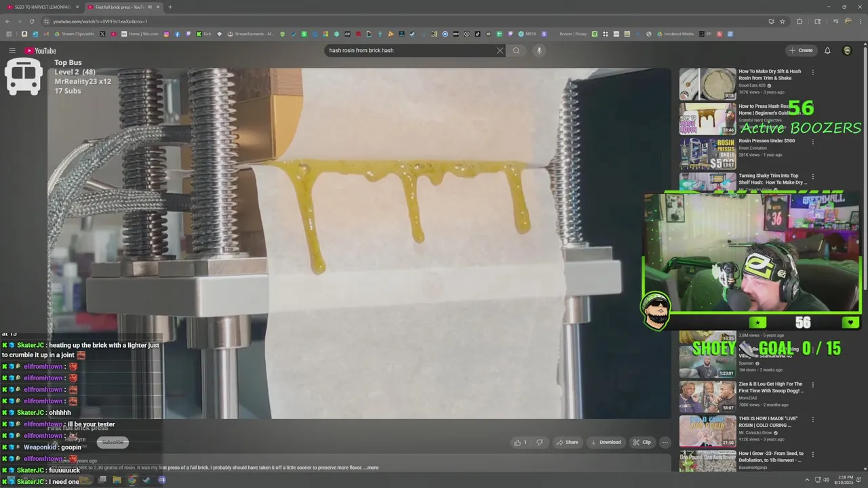Screen dimensions: 868x488
Task: Open the volume control in system tray
Action: [x=825, y=480]
